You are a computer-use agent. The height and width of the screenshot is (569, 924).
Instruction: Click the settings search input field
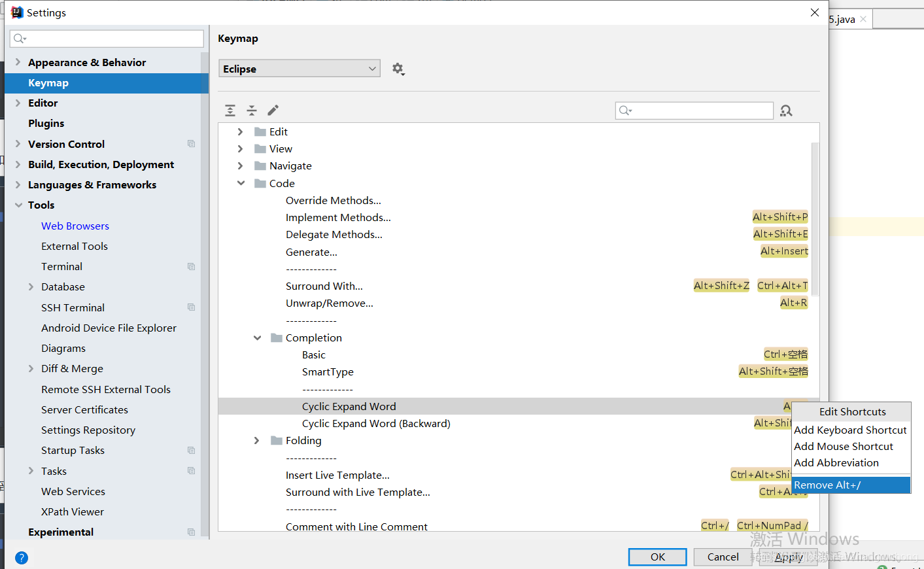pos(107,39)
